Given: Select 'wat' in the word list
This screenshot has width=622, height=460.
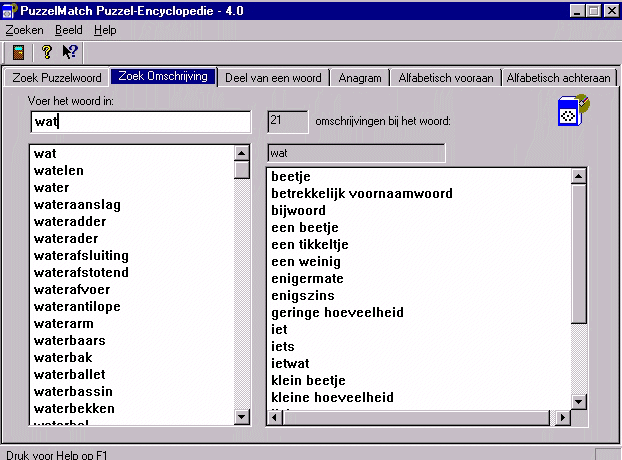Looking at the screenshot, I should click(45, 153).
